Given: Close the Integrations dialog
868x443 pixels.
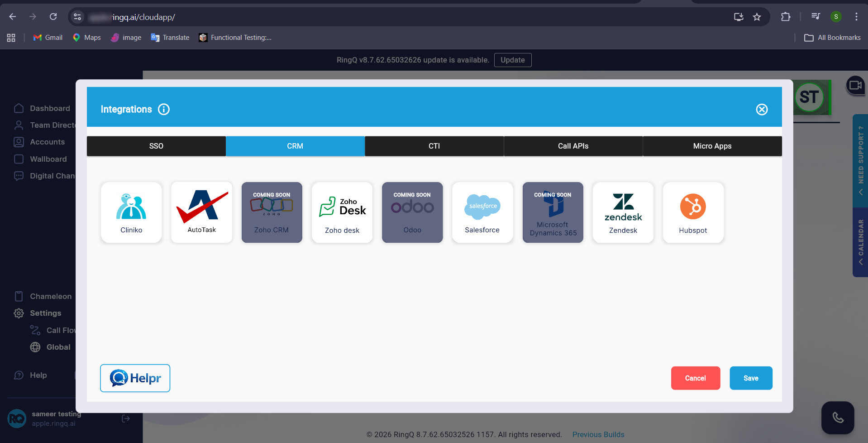Looking at the screenshot, I should (762, 109).
